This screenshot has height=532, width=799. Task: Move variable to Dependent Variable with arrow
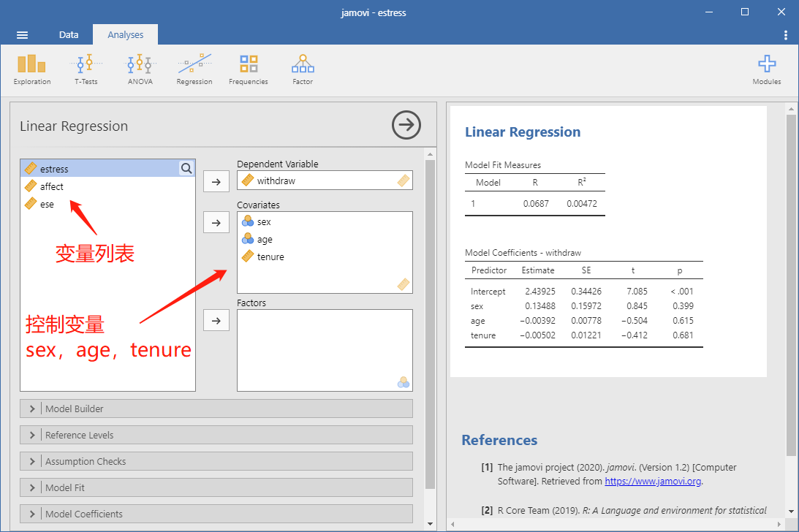point(216,182)
